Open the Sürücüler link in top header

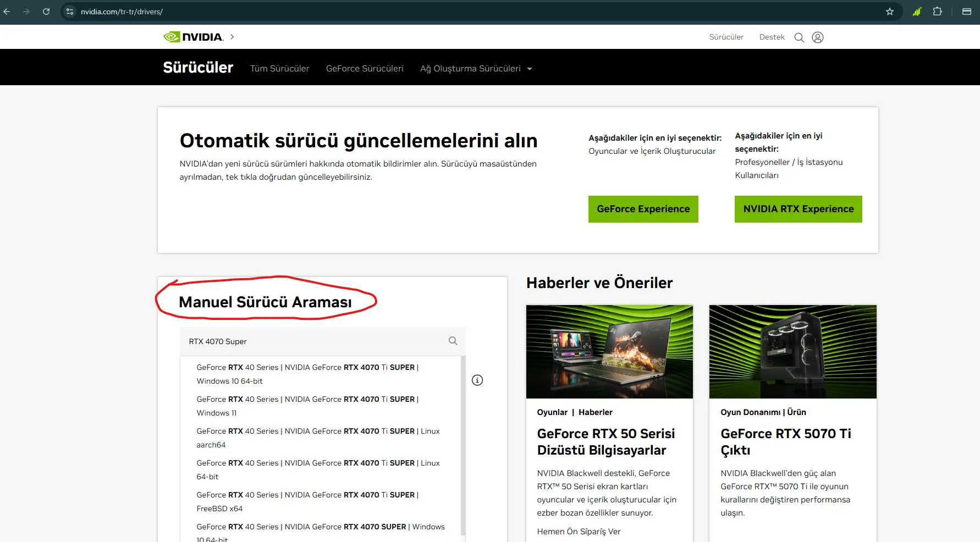[x=726, y=37]
